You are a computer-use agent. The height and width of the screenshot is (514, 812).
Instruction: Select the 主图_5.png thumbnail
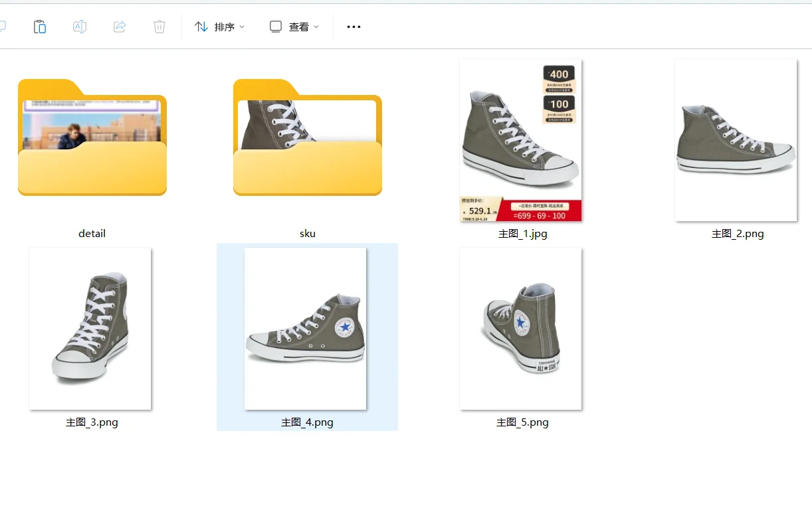point(521,329)
